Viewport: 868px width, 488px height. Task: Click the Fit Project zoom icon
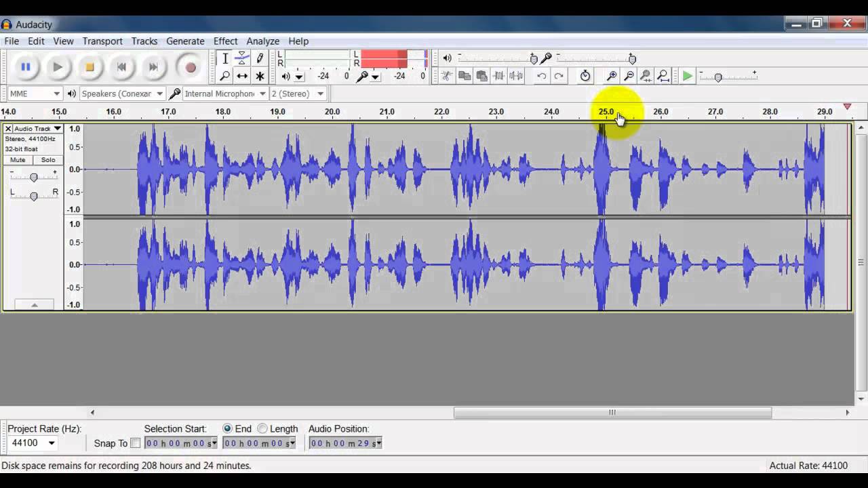click(x=663, y=76)
